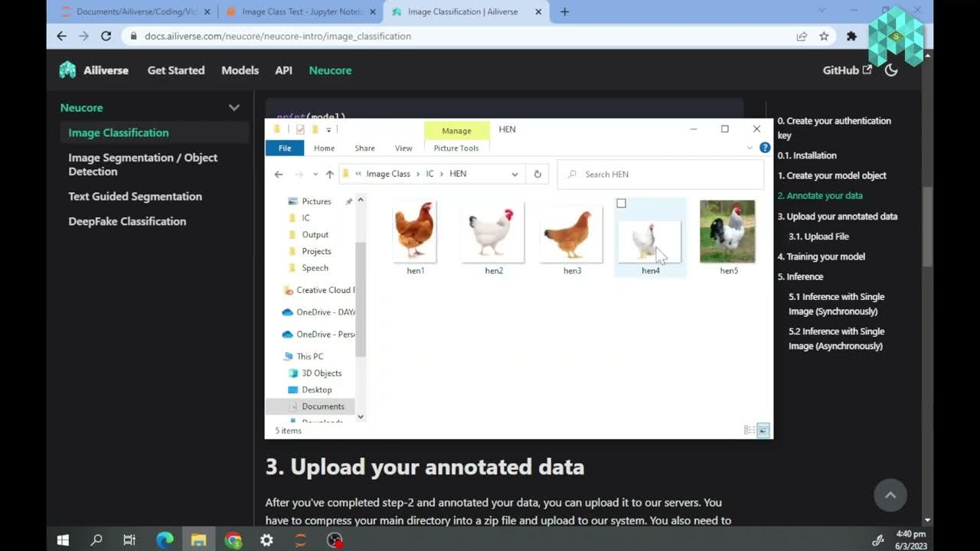The width and height of the screenshot is (980, 551).
Task: Open the GitHub external link
Action: point(847,70)
